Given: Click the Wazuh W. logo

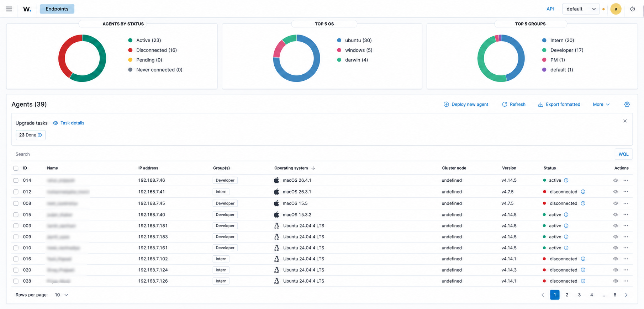Looking at the screenshot, I should tap(27, 9).
